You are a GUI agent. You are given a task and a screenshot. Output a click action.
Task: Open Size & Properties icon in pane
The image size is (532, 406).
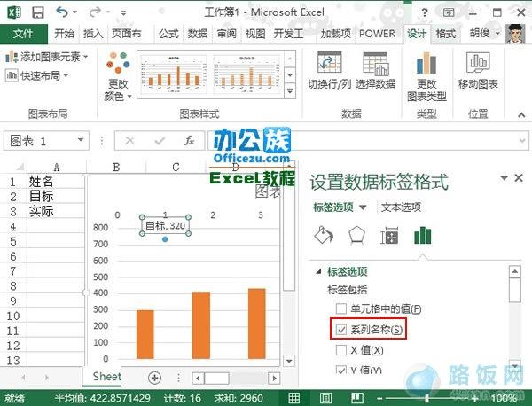(x=389, y=236)
